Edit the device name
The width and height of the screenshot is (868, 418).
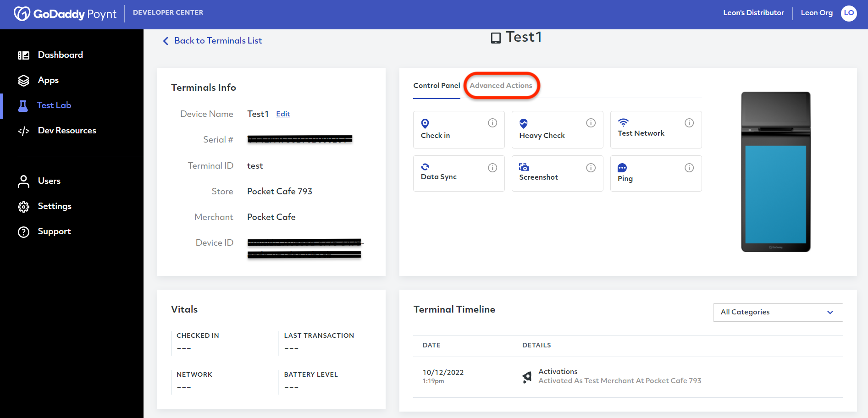tap(283, 114)
